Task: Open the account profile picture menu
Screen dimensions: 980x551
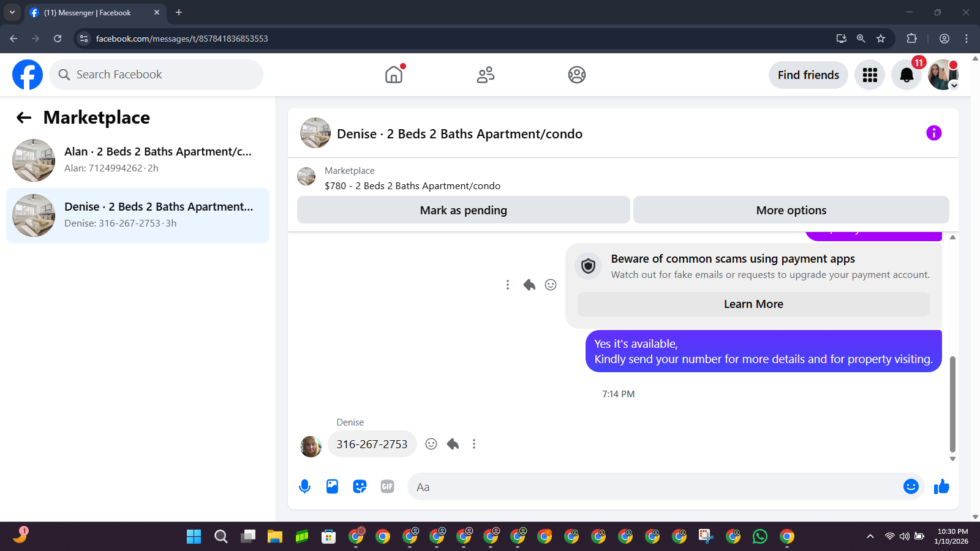Action: [x=943, y=75]
